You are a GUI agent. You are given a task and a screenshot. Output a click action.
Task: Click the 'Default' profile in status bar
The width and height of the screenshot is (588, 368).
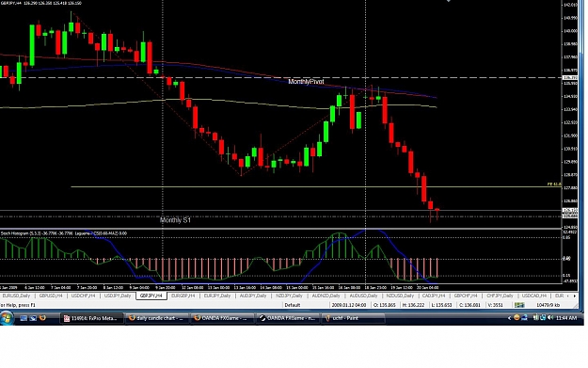click(x=293, y=305)
